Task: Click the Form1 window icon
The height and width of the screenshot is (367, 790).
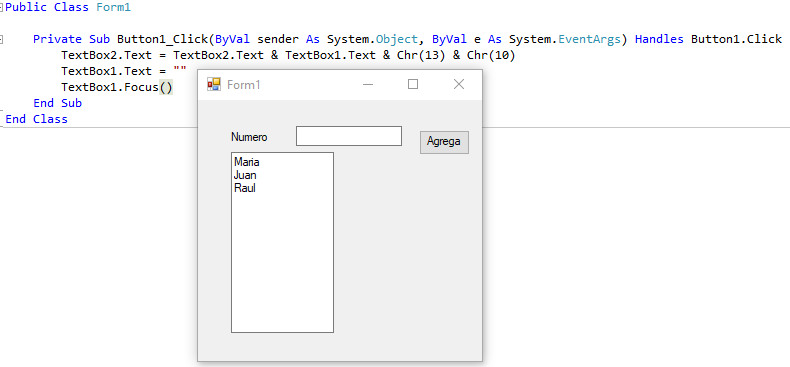Action: (x=214, y=85)
